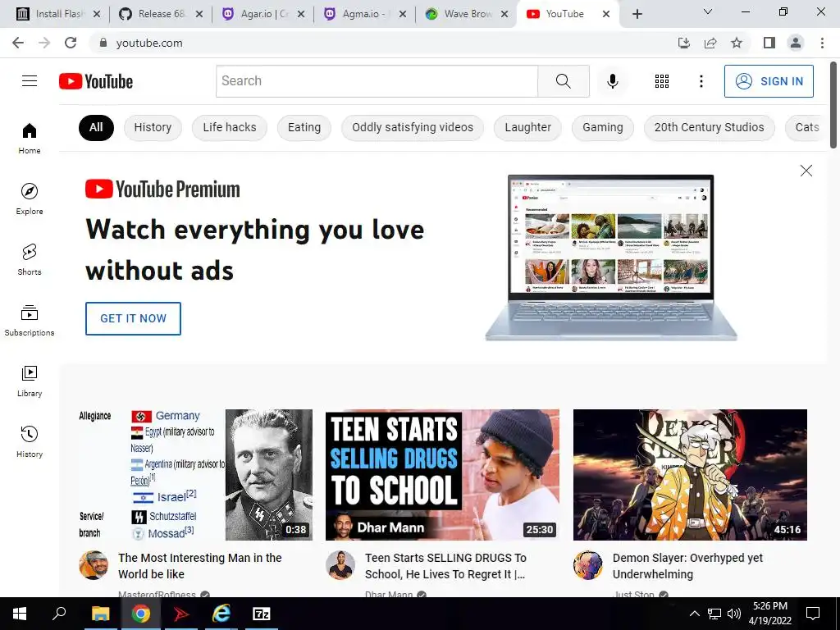Select Oddly satisfying videos chip
This screenshot has height=630, width=840.
[x=413, y=127]
